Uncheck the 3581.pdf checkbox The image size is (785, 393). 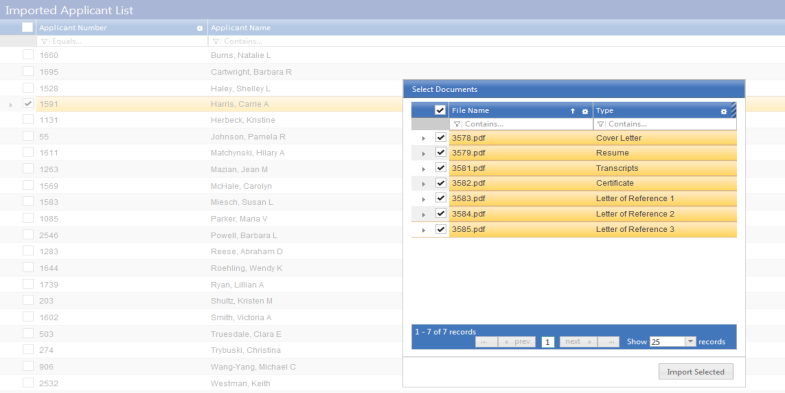(441, 167)
